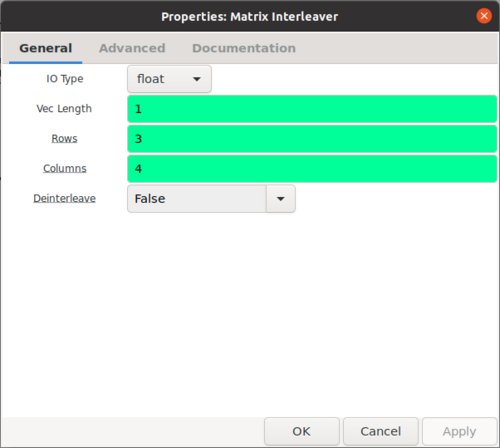Click into the Vec Length field
Screen dimensions: 500x448
312,109
